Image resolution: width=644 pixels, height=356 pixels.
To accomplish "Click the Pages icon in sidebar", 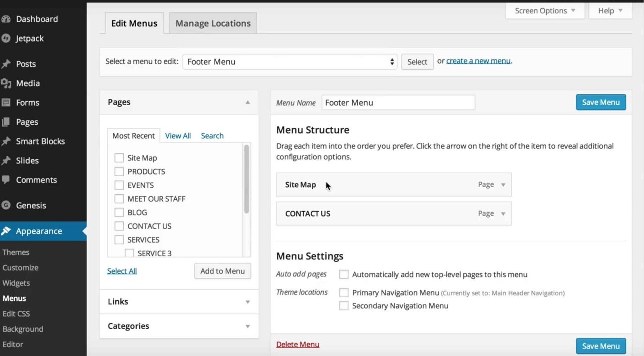I will (6, 122).
